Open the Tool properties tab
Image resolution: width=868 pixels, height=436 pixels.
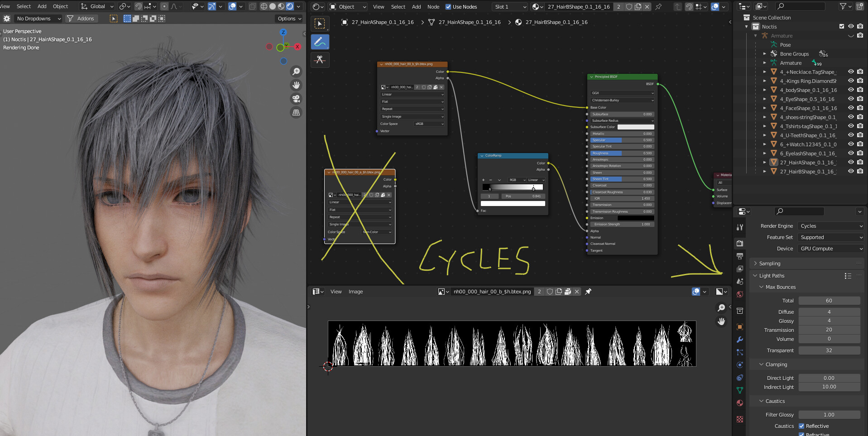[740, 227]
